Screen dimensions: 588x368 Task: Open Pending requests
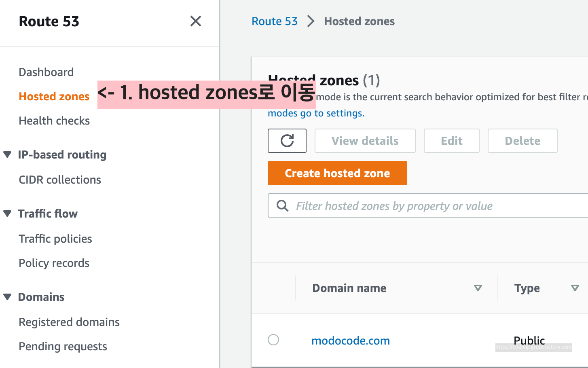(63, 346)
